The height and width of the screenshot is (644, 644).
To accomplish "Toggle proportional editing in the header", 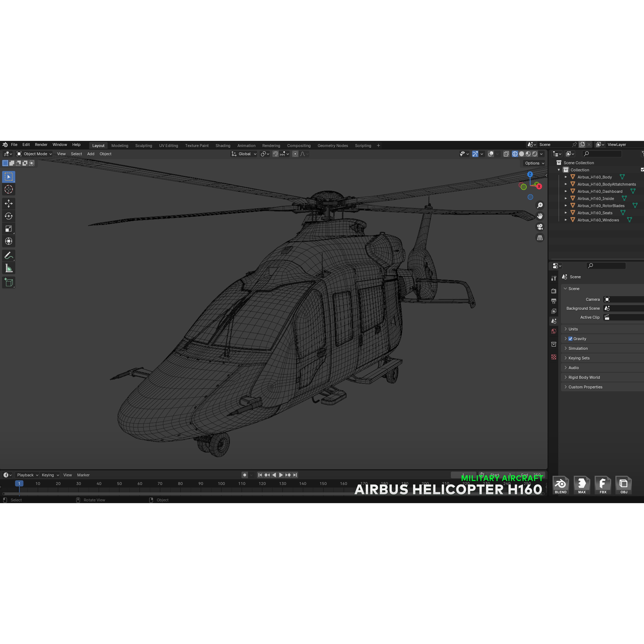I will [295, 154].
